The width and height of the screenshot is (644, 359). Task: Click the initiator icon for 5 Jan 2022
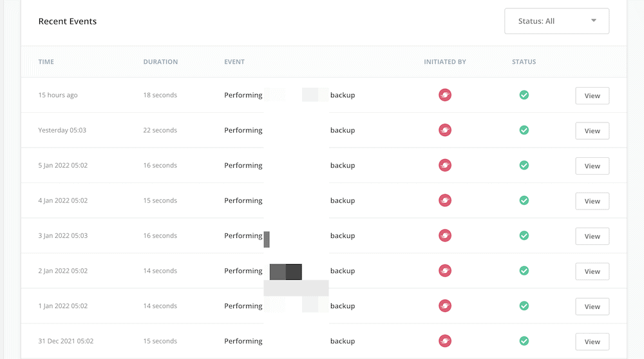coord(445,165)
